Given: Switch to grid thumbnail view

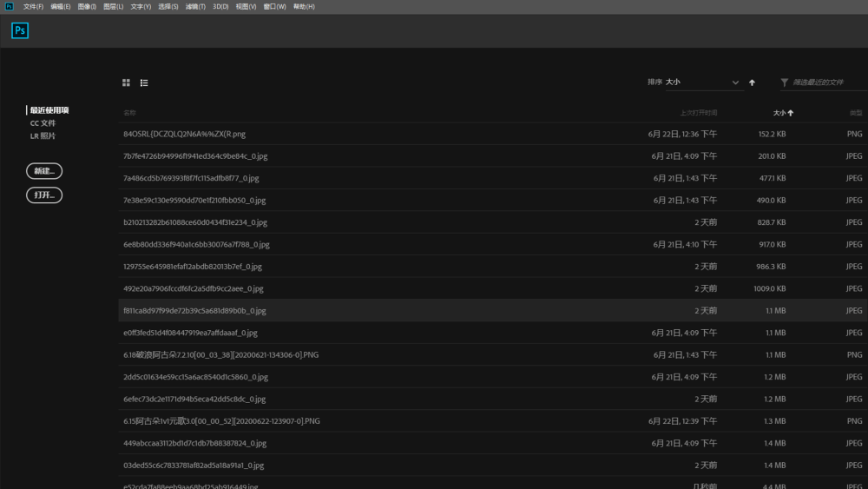Looking at the screenshot, I should [x=126, y=83].
